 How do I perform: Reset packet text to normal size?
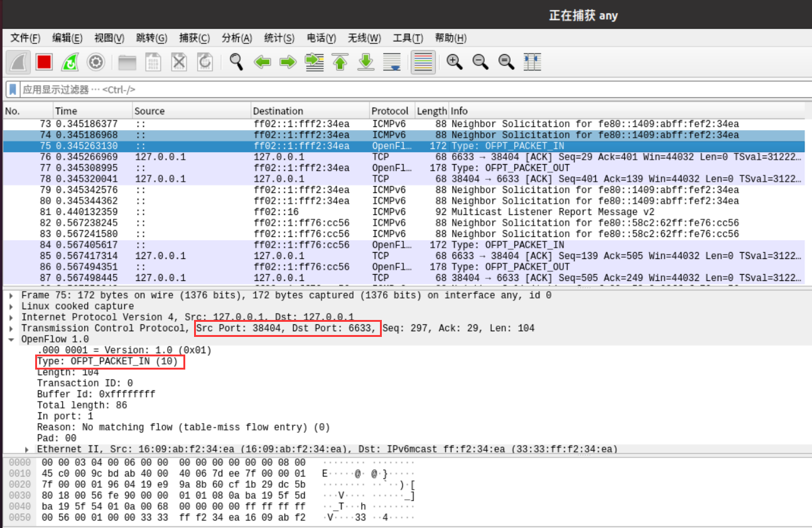(506, 62)
